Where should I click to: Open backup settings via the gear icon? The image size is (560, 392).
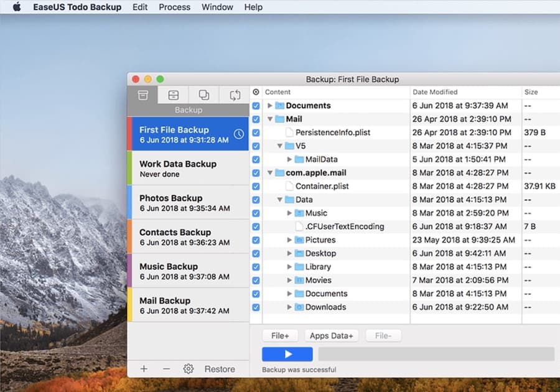[x=188, y=368]
